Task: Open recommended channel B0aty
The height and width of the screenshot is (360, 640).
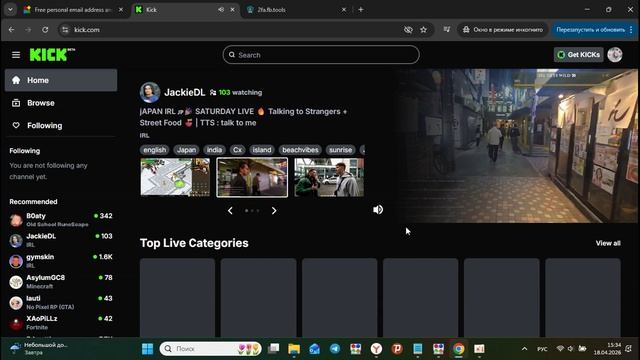Action: point(61,220)
